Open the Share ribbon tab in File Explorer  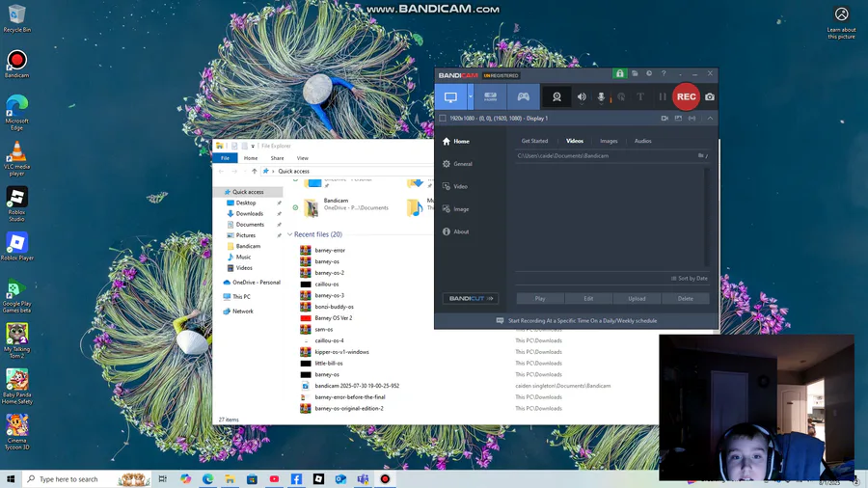[x=278, y=158]
